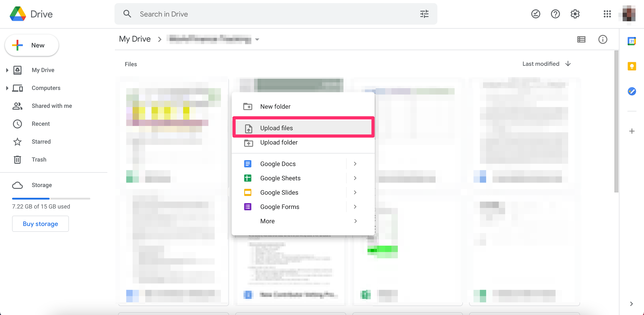Click the Trash bin icon
Viewport: 644px width, 315px height.
coord(17,160)
